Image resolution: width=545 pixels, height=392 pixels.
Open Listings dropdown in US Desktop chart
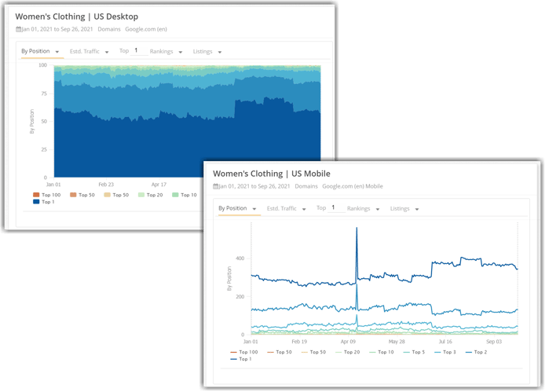[207, 52]
